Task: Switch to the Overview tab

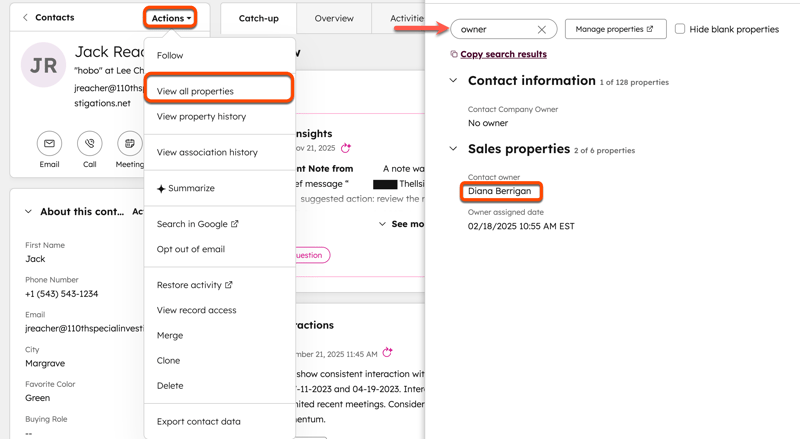Action: click(x=333, y=18)
